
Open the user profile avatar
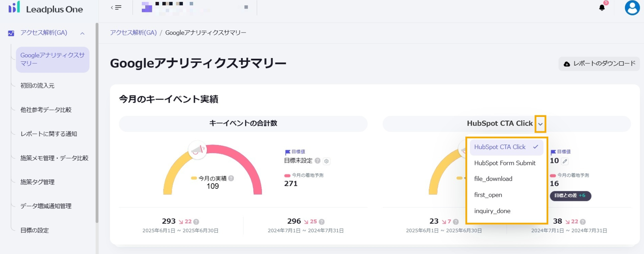632,7
